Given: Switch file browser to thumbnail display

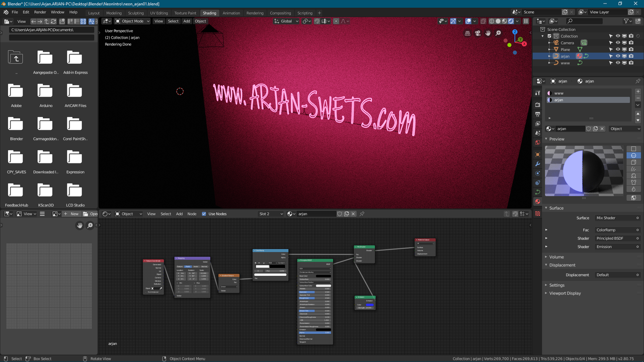Looking at the screenshot, I should 84,22.
